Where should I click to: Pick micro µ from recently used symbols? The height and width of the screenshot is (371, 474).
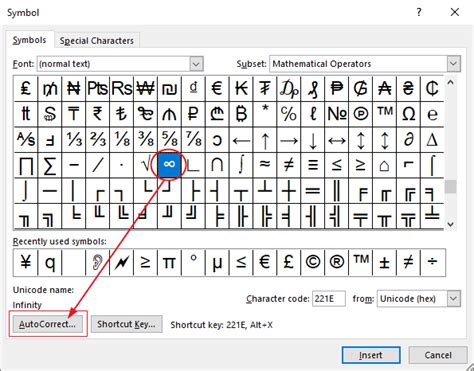217,262
